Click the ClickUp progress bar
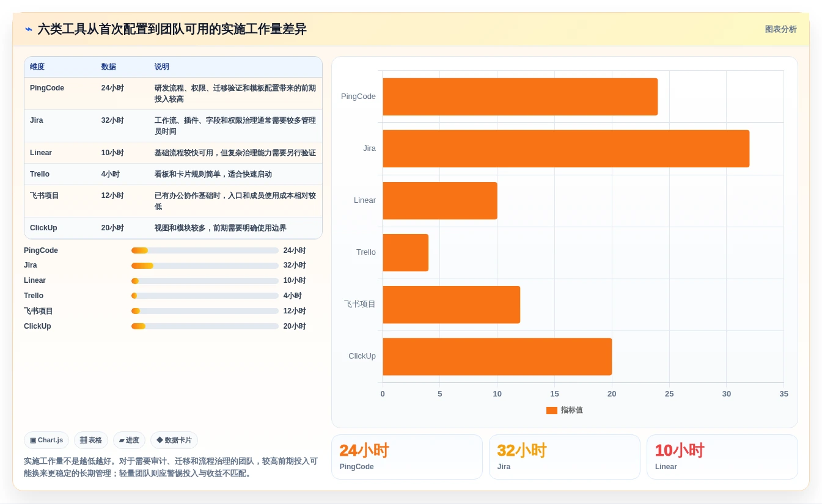The image size is (822, 504). 205,326
